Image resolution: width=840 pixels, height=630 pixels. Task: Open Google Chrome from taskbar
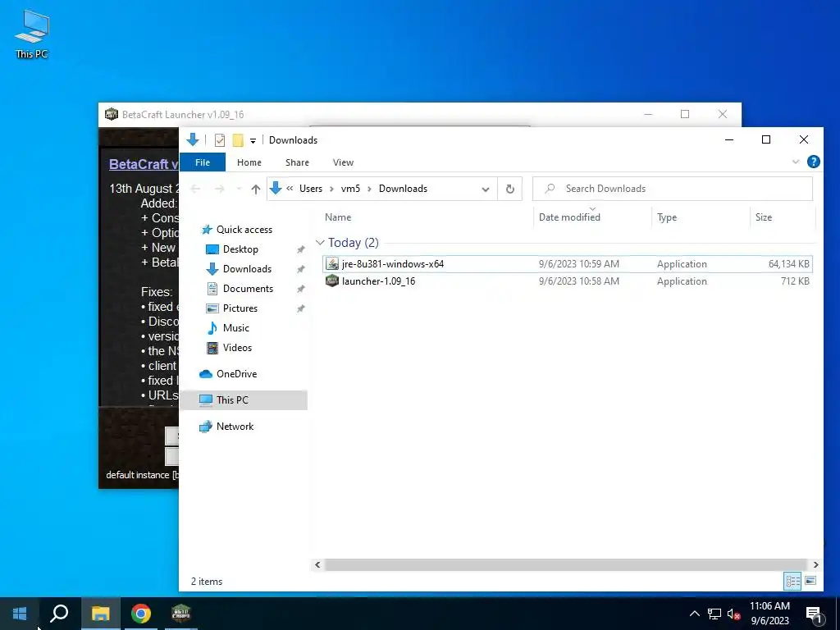(x=140, y=614)
